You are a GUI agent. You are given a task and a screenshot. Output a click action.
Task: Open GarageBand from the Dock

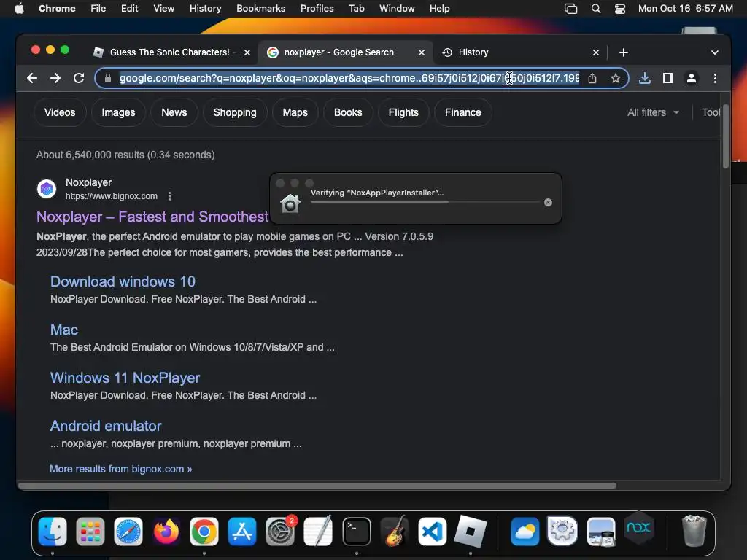[395, 531]
